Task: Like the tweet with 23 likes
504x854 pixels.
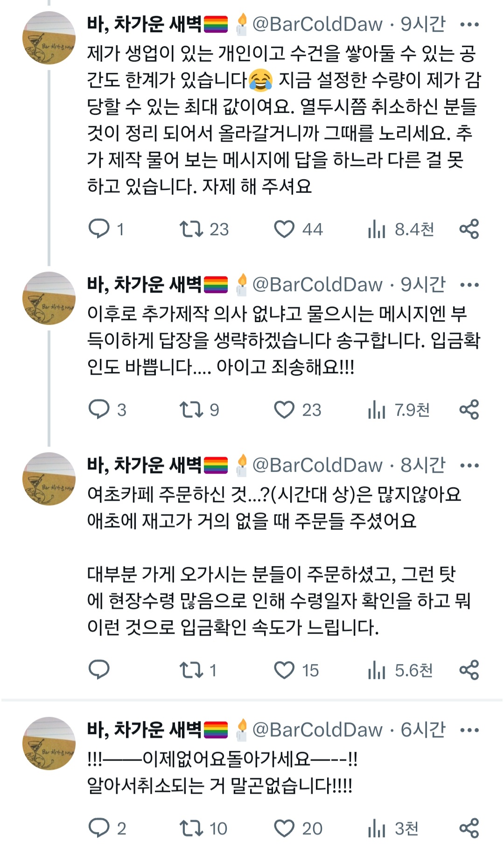Action: 284,409
